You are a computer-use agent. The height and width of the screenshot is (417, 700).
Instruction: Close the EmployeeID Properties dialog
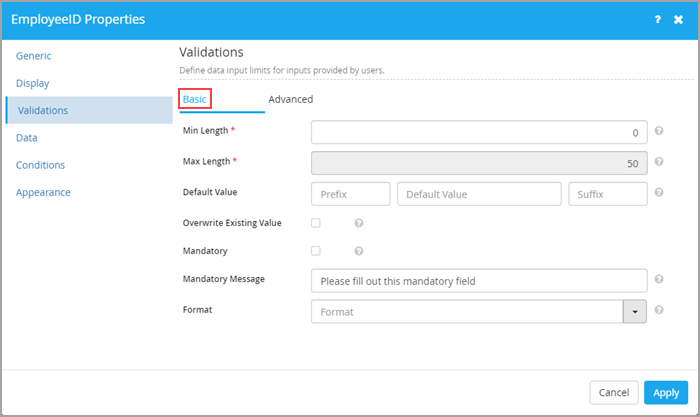coord(678,19)
